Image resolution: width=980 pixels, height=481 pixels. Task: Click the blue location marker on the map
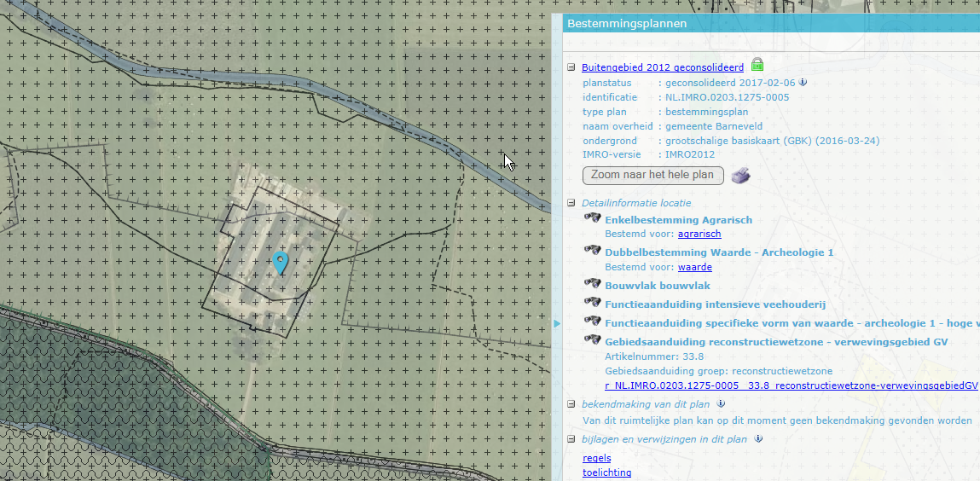281,263
